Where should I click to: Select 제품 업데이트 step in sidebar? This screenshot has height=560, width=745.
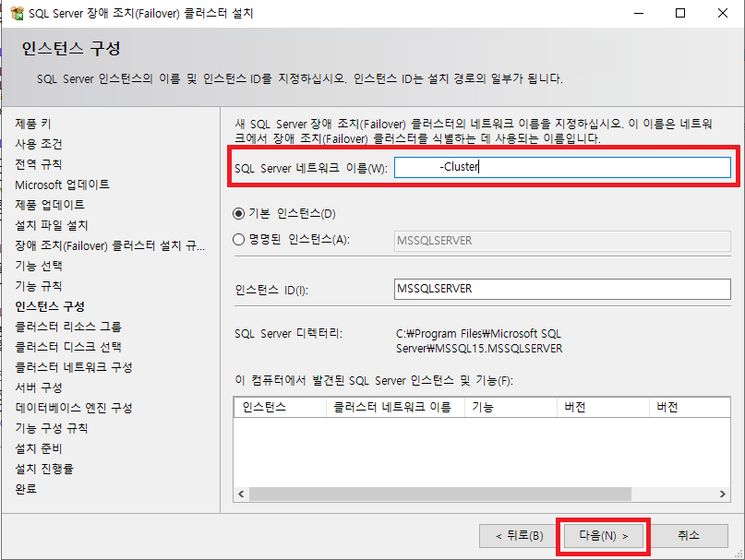coord(50,205)
